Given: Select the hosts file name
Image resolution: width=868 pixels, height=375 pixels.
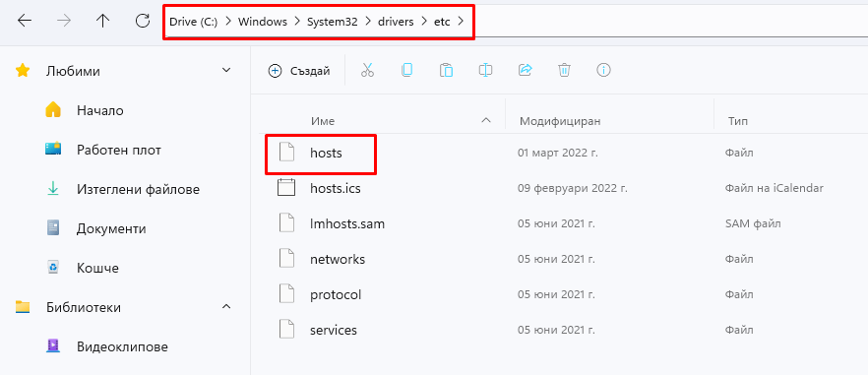Looking at the screenshot, I should pyautogui.click(x=326, y=153).
